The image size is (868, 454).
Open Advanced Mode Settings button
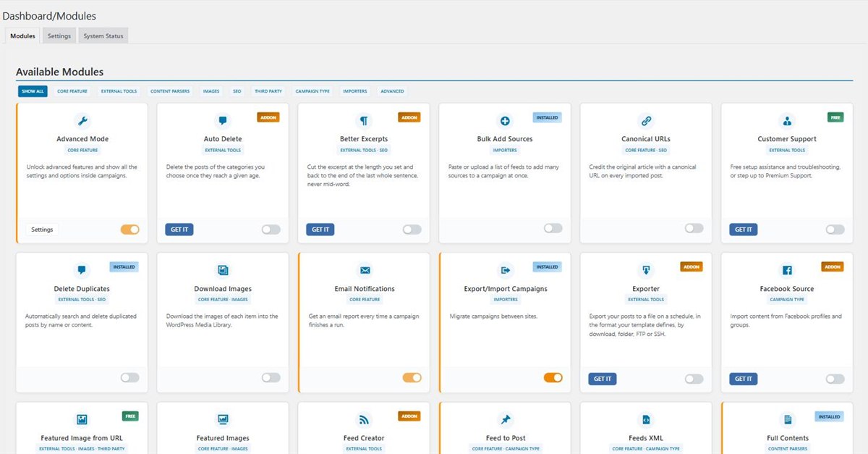coord(42,230)
